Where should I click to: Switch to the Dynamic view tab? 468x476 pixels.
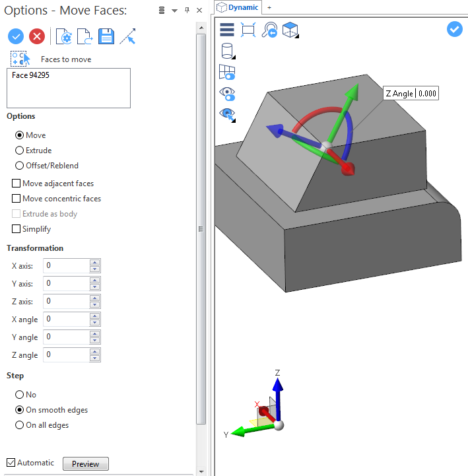pyautogui.click(x=238, y=7)
